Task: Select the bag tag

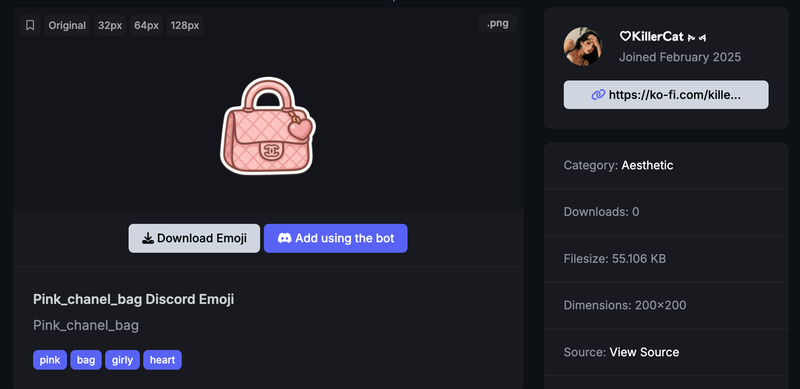Action: (x=86, y=360)
